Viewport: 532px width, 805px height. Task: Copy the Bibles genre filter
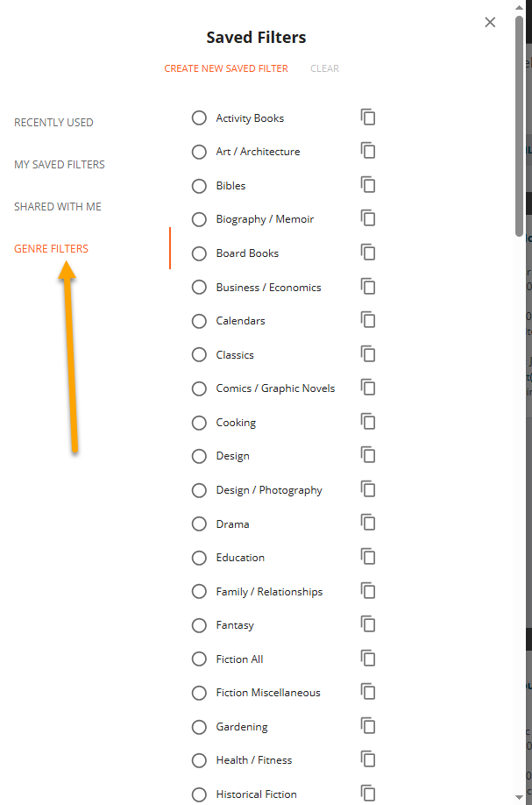tap(368, 185)
